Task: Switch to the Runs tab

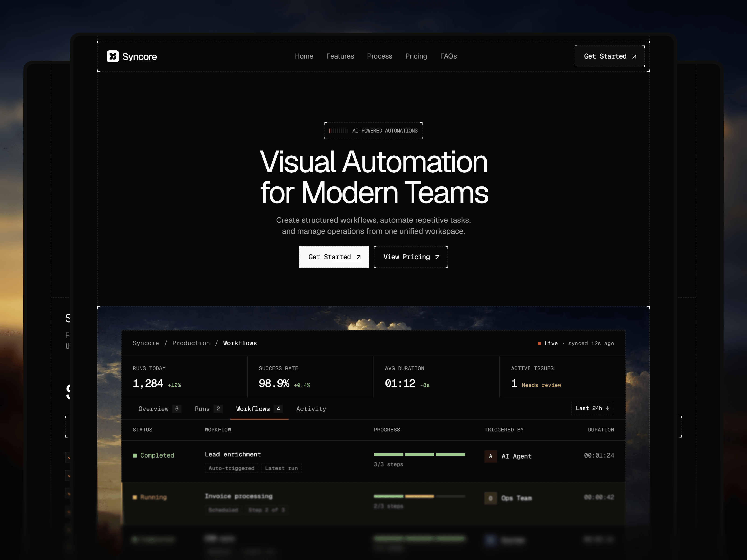Action: click(208, 409)
